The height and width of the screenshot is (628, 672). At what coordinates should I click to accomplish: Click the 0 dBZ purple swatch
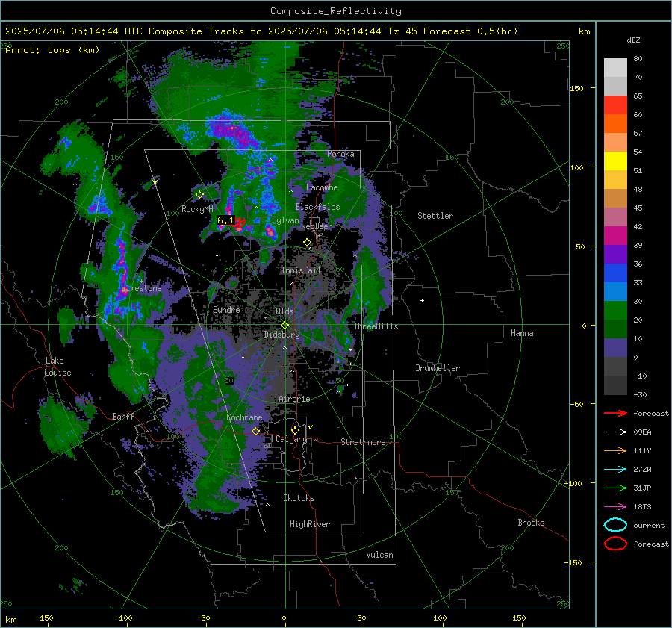[x=615, y=347]
